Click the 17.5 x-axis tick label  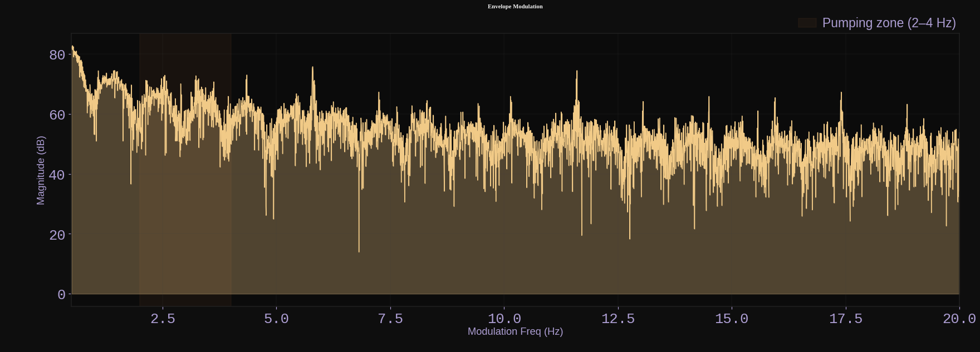click(846, 319)
